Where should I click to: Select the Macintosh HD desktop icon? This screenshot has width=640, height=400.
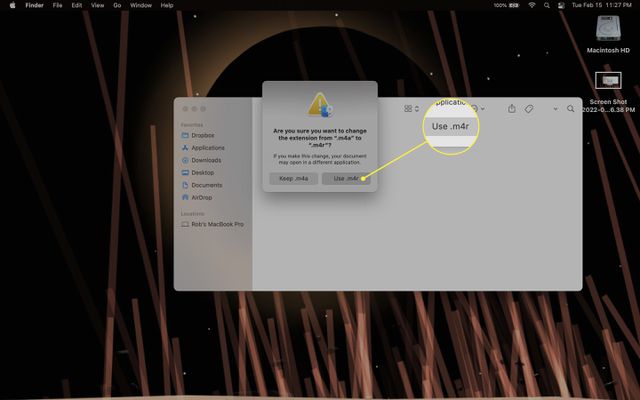[607, 28]
